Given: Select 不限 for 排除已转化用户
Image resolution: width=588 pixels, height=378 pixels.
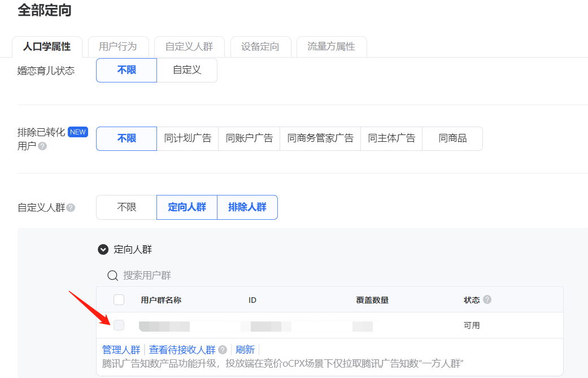Looking at the screenshot, I should tap(127, 139).
